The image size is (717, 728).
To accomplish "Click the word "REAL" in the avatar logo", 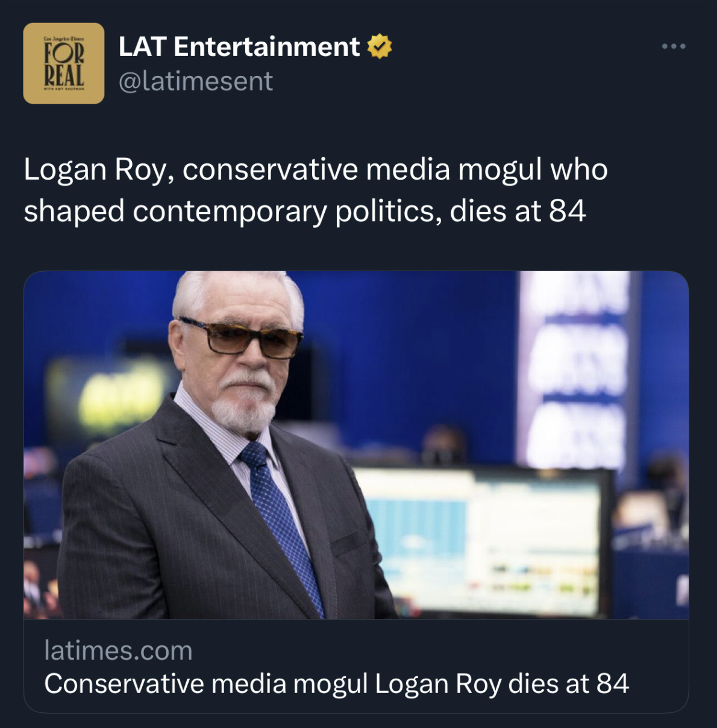I will pyautogui.click(x=64, y=76).
